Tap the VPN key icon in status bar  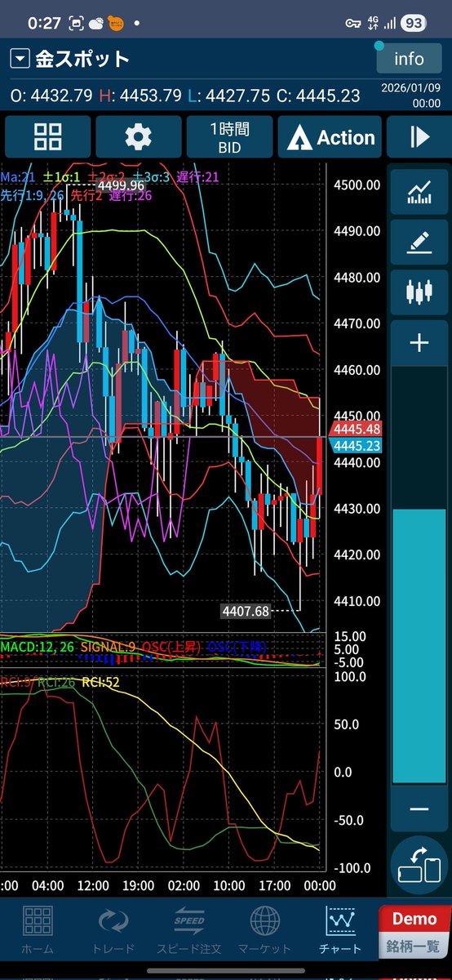tap(353, 24)
